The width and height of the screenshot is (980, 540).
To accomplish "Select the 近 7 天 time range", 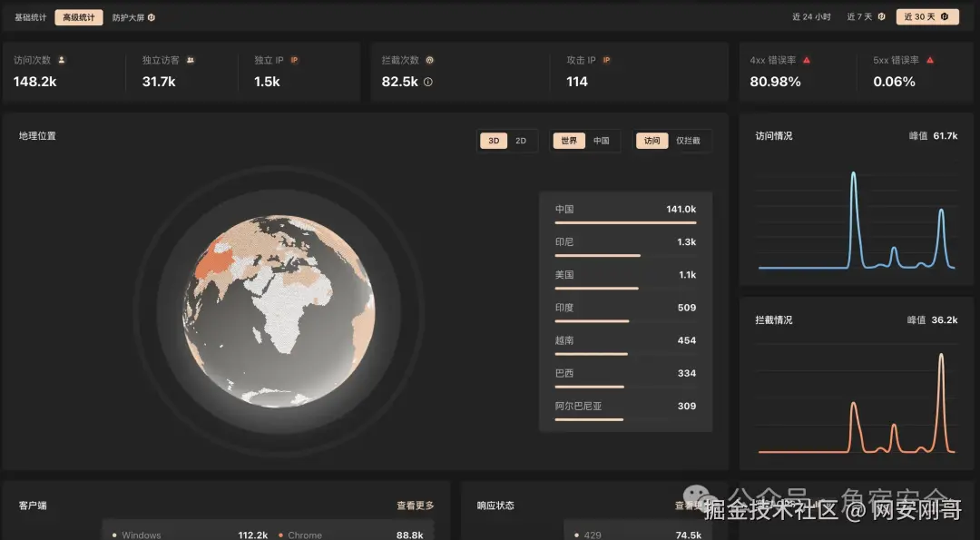I will tap(861, 15).
